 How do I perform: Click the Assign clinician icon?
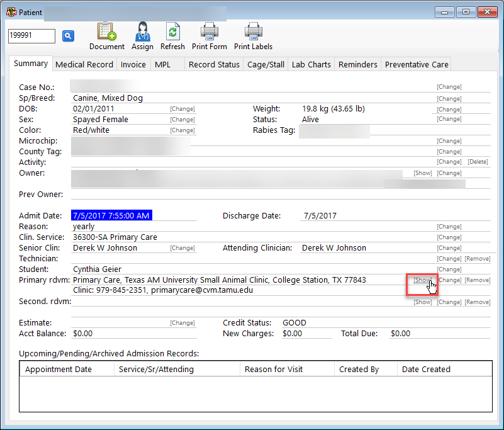coord(142,31)
